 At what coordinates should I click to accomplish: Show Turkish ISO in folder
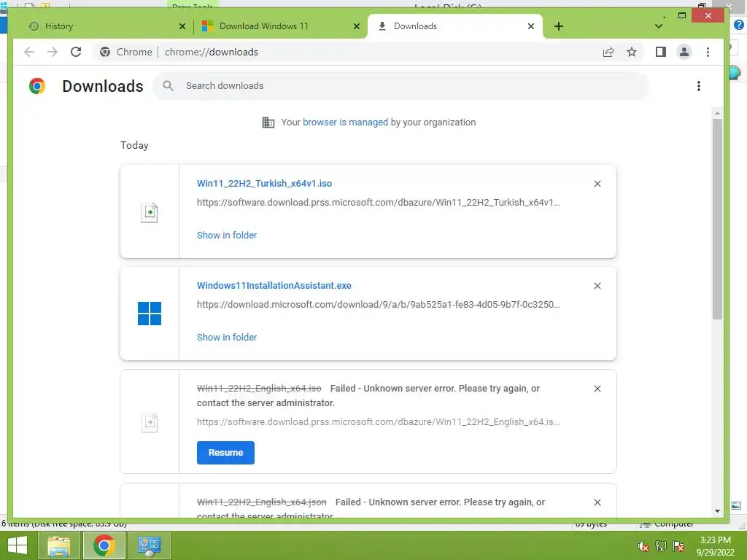coord(227,236)
